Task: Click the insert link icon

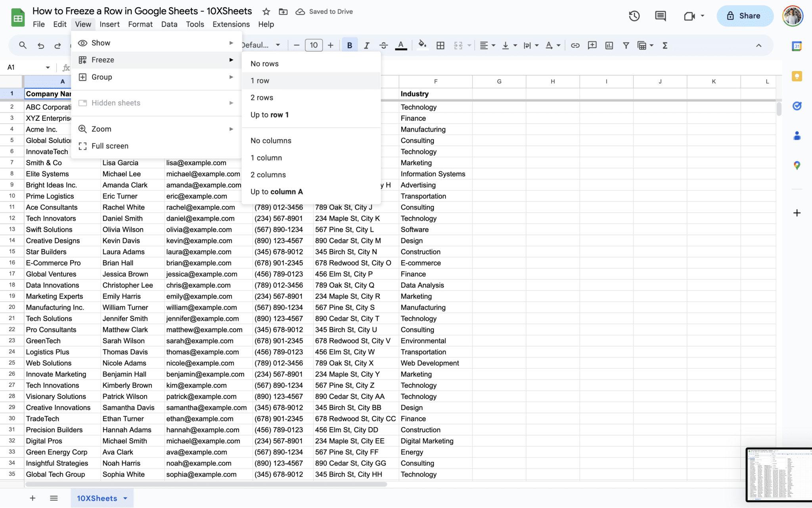Action: click(575, 45)
